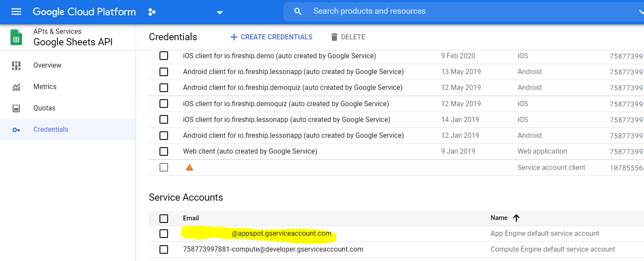
Task: Click the '14 Jan 2019' date cell
Action: click(x=460, y=119)
